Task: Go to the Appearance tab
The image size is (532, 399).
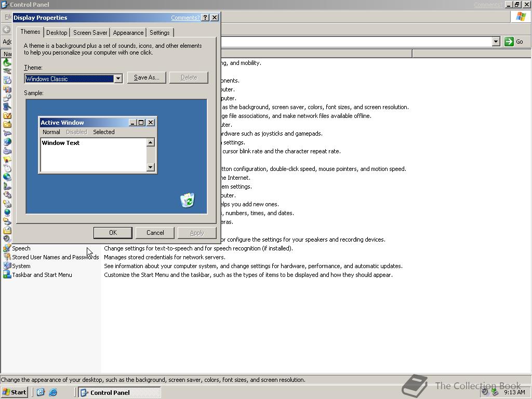Action: [x=128, y=33]
